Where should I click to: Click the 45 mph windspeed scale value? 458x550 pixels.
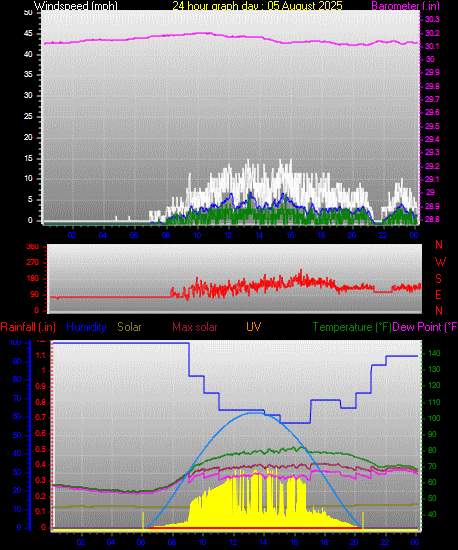28,34
